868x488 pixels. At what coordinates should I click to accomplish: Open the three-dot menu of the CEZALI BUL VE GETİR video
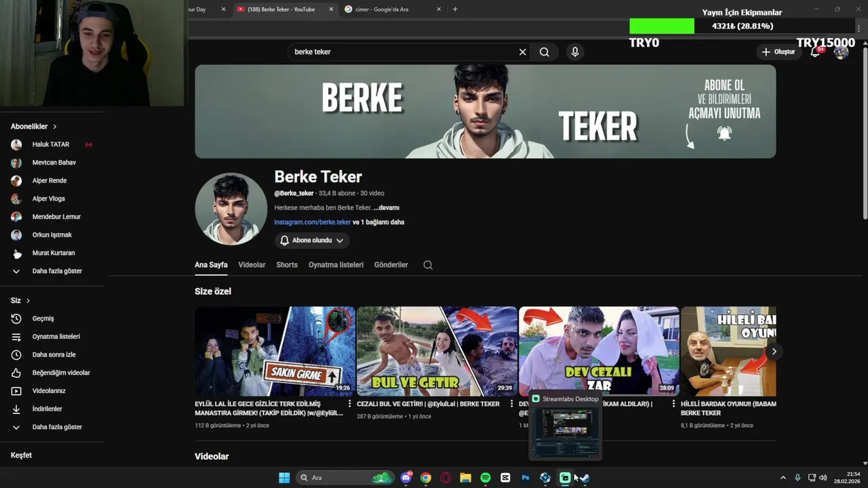click(x=512, y=404)
